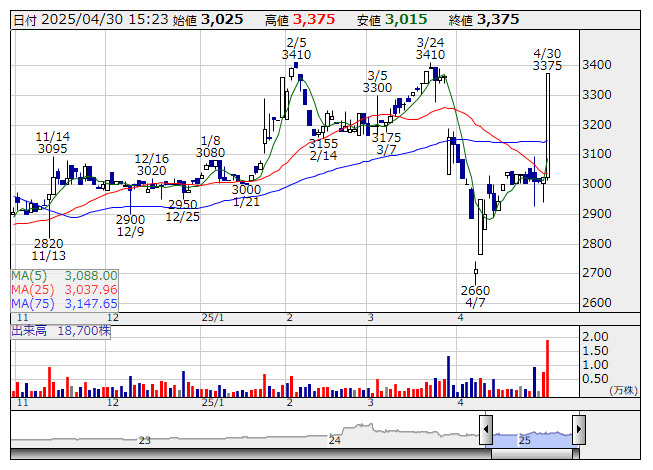Image resolution: width=653 pixels, height=470 pixels.
Task: Click the 3/24 3410 high label
Action: click(x=430, y=49)
